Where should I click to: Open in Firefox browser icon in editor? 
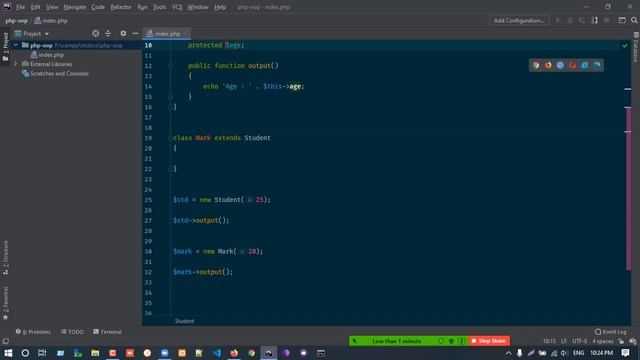point(548,65)
